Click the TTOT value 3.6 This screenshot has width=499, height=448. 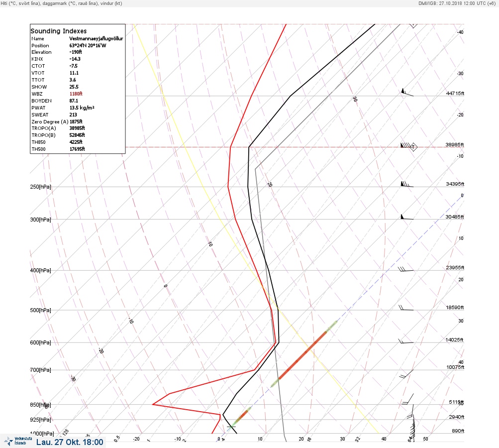point(73,80)
